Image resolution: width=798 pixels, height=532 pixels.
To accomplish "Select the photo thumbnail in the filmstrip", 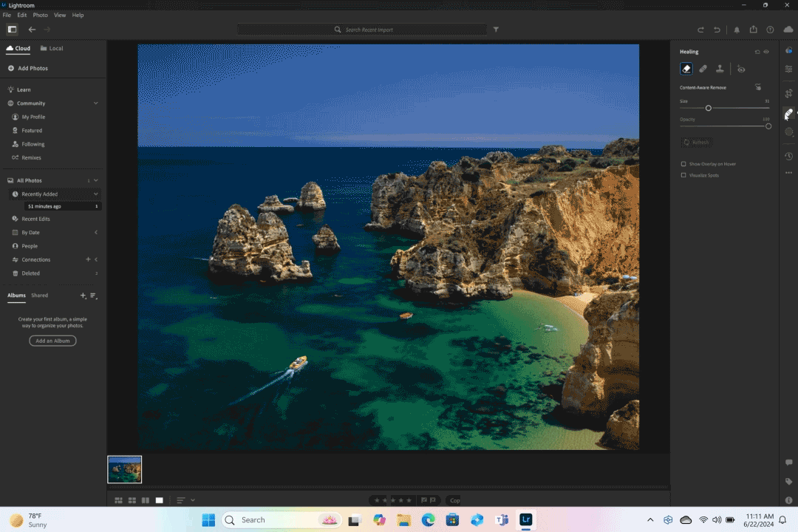I will pyautogui.click(x=124, y=469).
